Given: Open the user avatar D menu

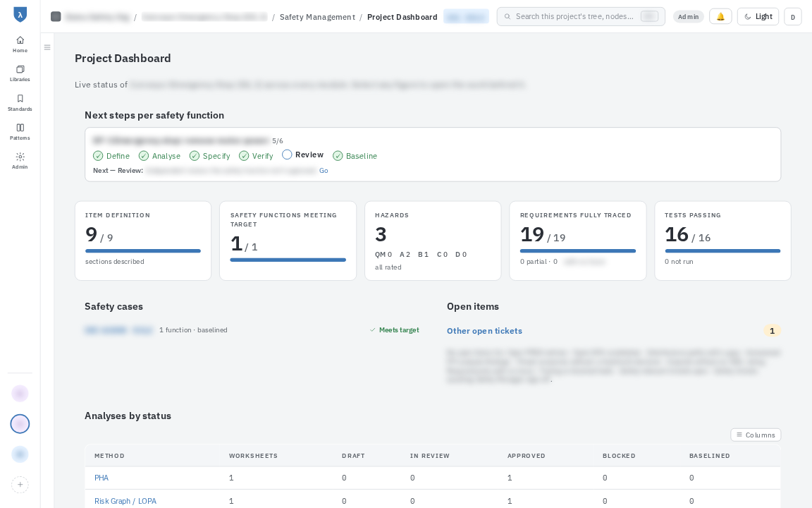Looking at the screenshot, I should pyautogui.click(x=793, y=17).
